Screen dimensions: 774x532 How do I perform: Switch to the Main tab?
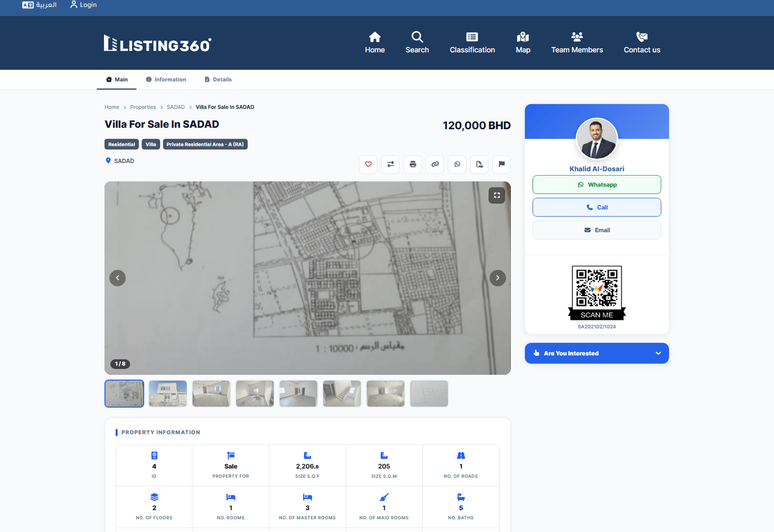(x=117, y=80)
